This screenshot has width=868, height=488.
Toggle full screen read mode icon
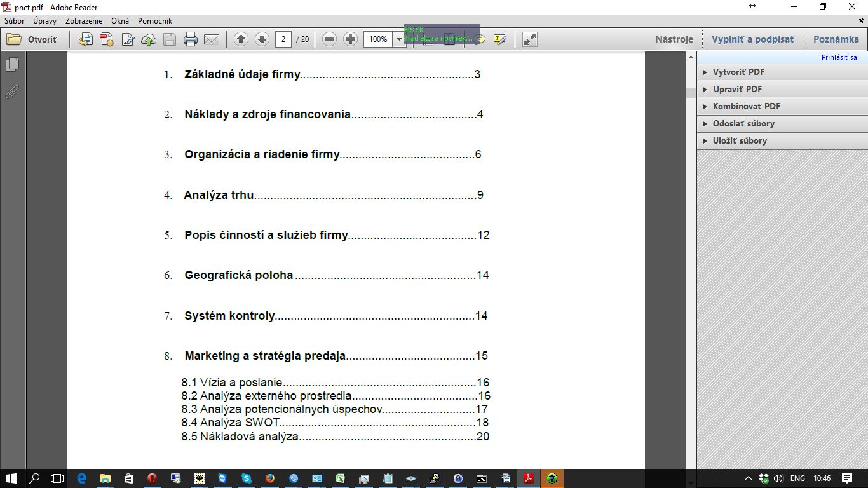click(529, 39)
